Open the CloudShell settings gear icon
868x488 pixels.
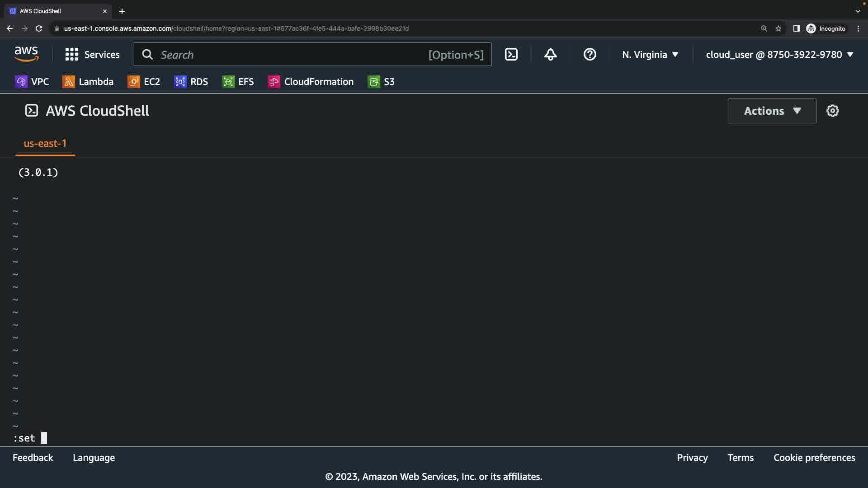(x=832, y=111)
